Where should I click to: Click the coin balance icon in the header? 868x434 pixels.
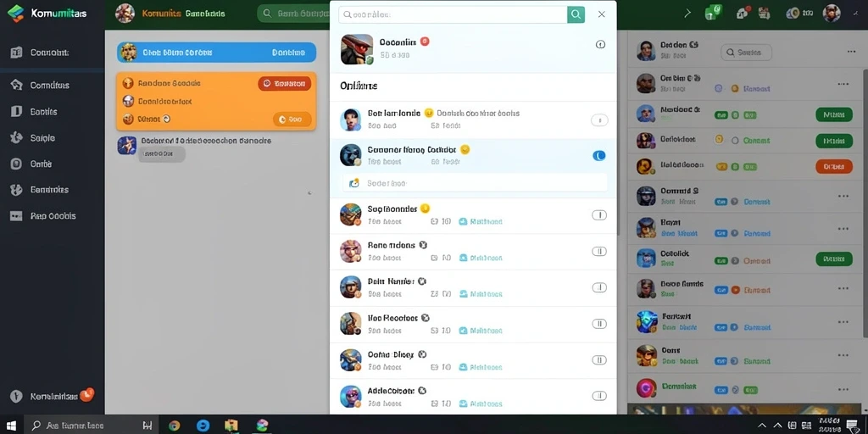(x=793, y=14)
